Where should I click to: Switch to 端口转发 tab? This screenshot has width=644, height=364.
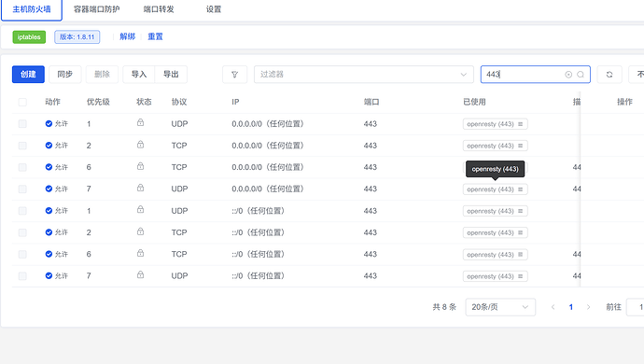159,9
